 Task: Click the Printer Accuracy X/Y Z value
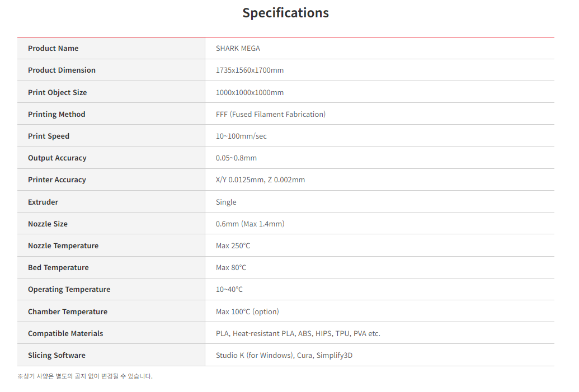pyautogui.click(x=260, y=180)
